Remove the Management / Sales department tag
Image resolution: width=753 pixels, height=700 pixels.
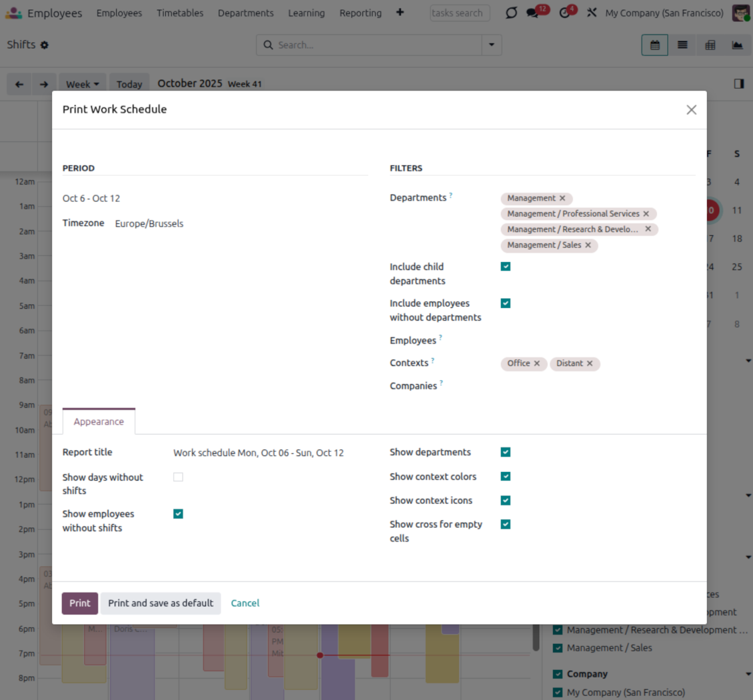point(588,245)
